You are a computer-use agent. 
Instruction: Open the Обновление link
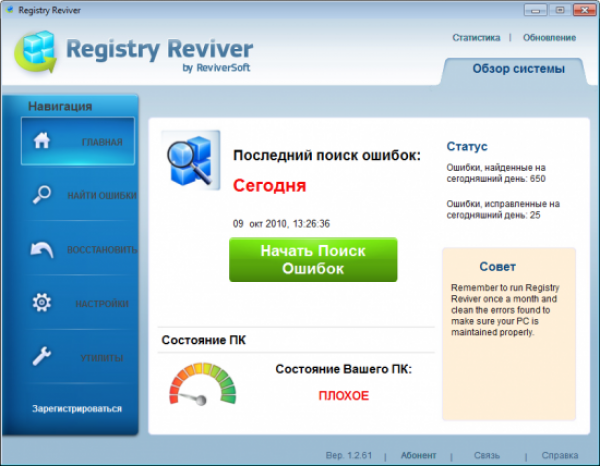(549, 37)
